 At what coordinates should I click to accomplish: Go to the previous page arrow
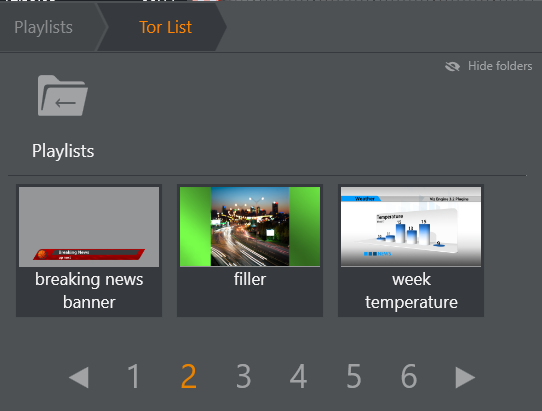click(79, 377)
